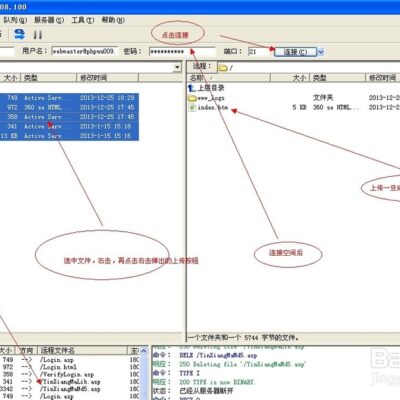Sort local pane by 修改时间 column
The image size is (400, 400).
click(x=107, y=78)
